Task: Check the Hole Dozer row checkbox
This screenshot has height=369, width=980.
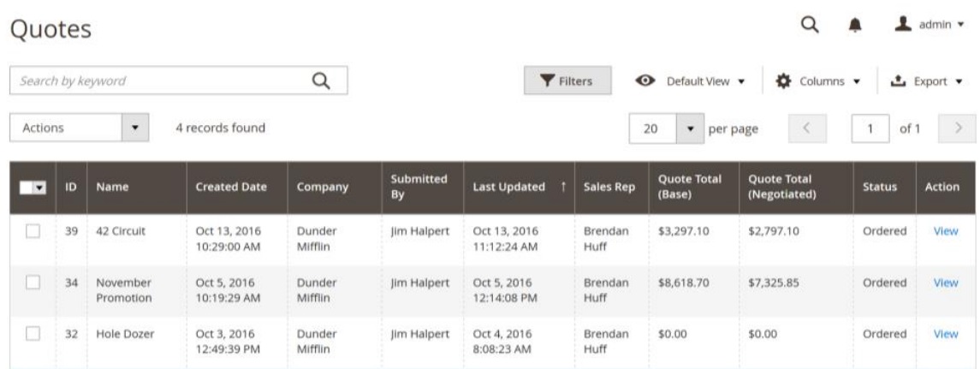Action: (33, 334)
